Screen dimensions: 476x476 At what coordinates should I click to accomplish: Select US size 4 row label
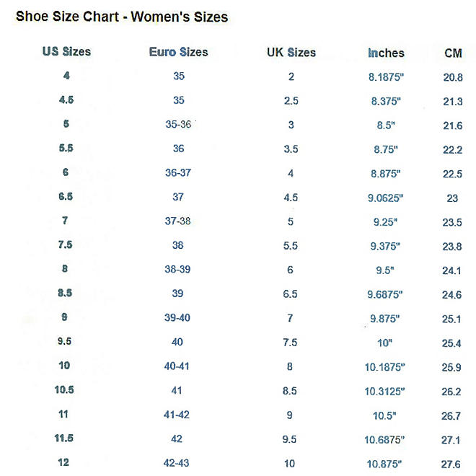66,76
